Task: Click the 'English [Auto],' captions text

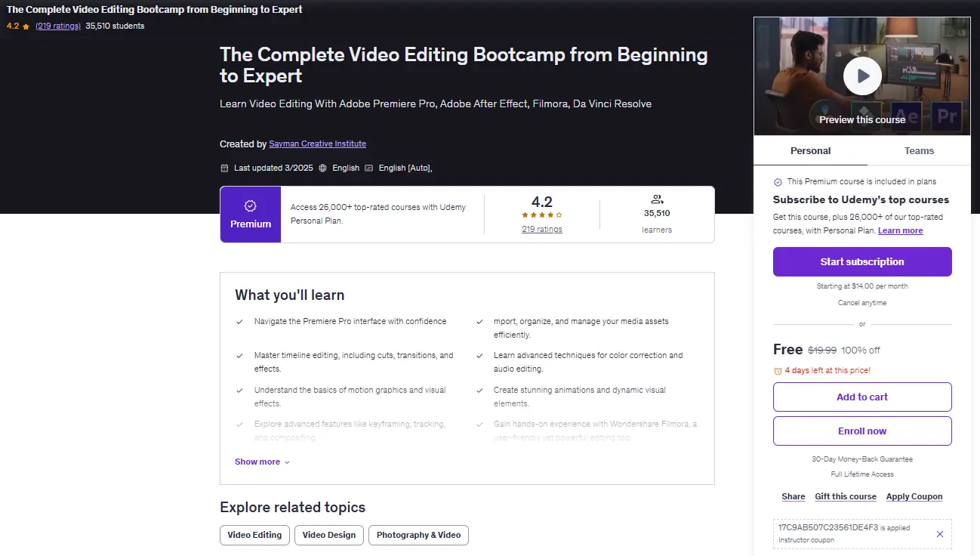Action: coord(405,168)
